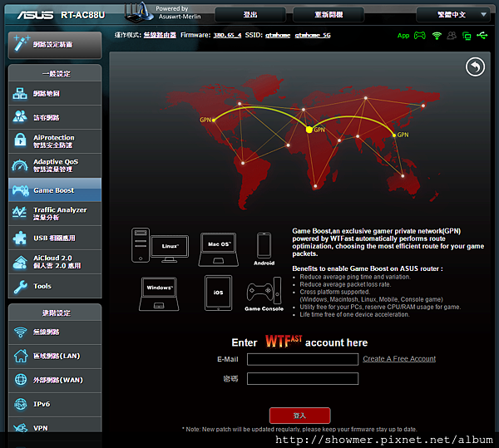Click the guest network people icon
The height and width of the screenshot is (448, 499).
pos(20,116)
